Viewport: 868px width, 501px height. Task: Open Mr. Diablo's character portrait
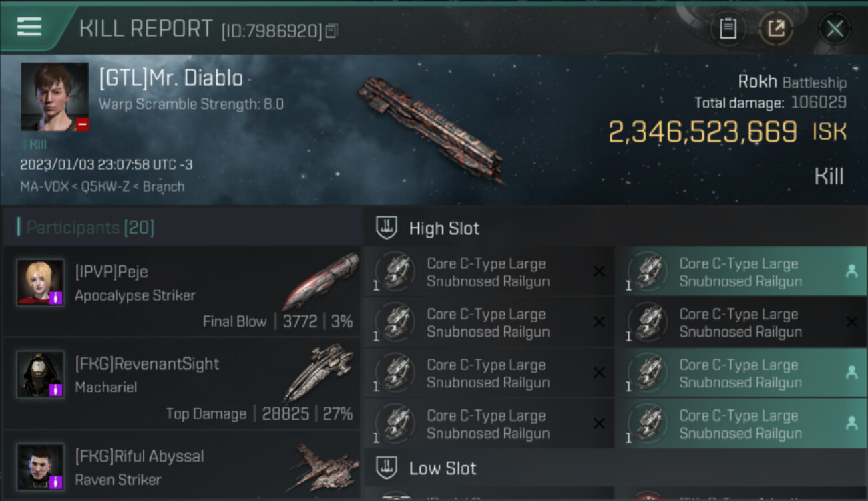coord(55,97)
